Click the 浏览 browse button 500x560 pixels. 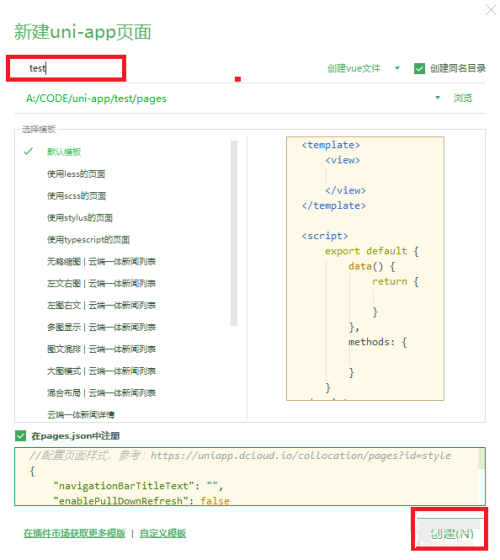point(463,98)
